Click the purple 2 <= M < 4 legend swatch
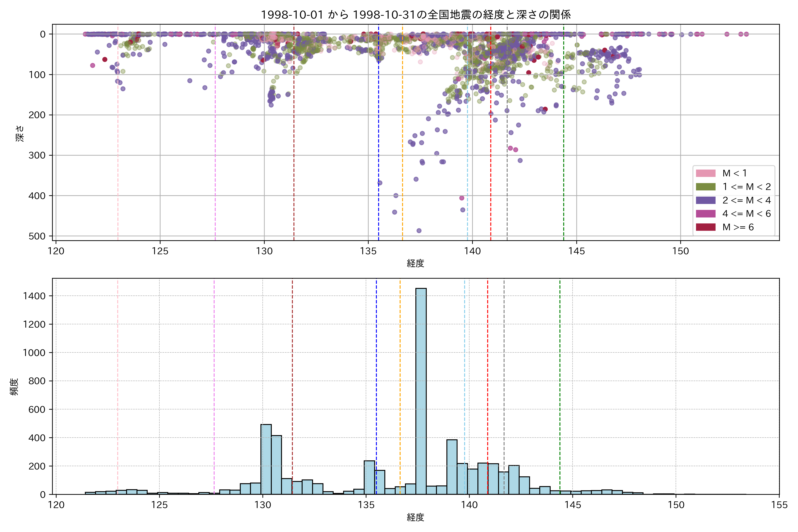 click(705, 200)
